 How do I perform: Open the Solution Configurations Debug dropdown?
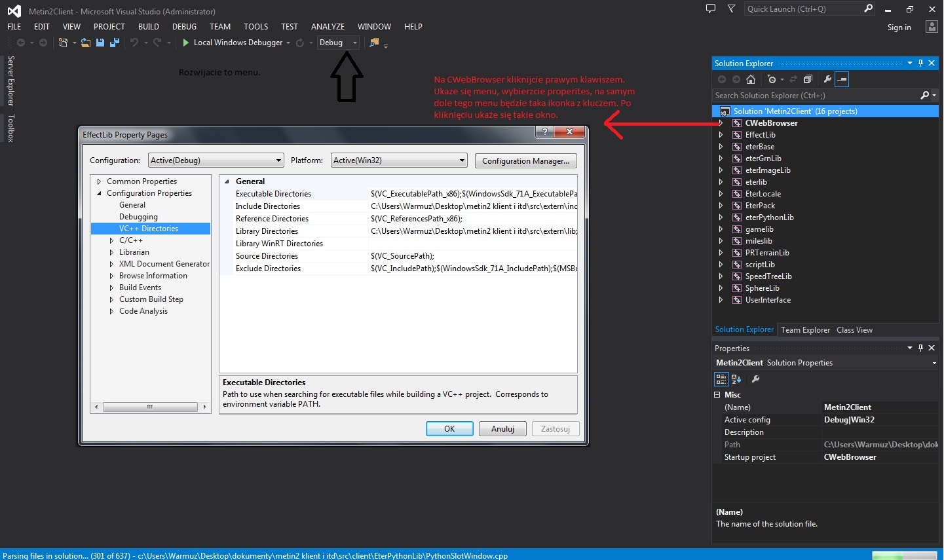(x=338, y=43)
